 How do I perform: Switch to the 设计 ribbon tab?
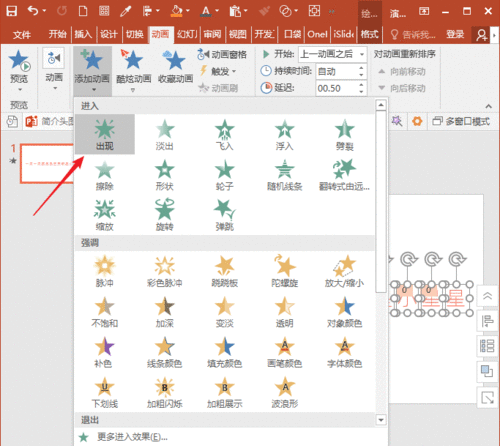tap(109, 34)
